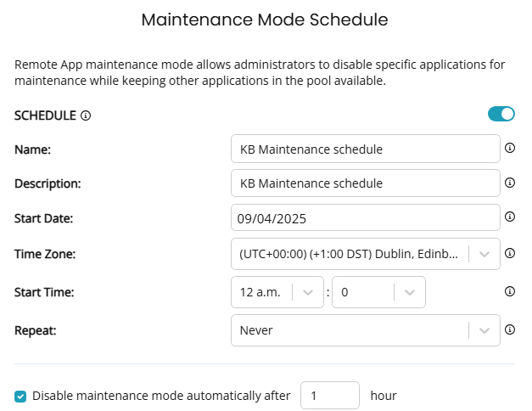Click the info icon next to Name field

pyautogui.click(x=510, y=148)
